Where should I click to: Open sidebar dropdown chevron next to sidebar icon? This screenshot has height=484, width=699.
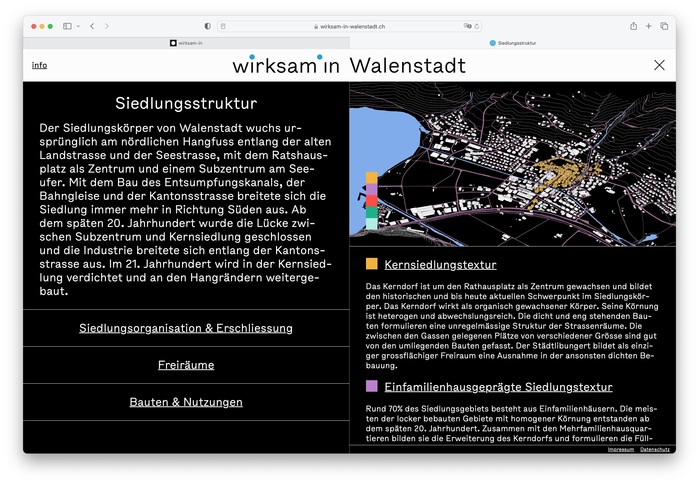[78, 26]
